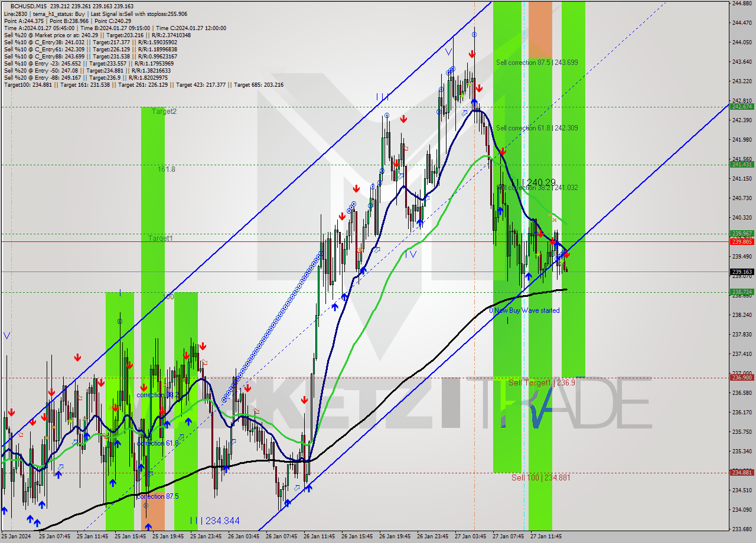Click the '26 Jan 03:45' time label
The image size is (756, 543).
pyautogui.click(x=243, y=537)
